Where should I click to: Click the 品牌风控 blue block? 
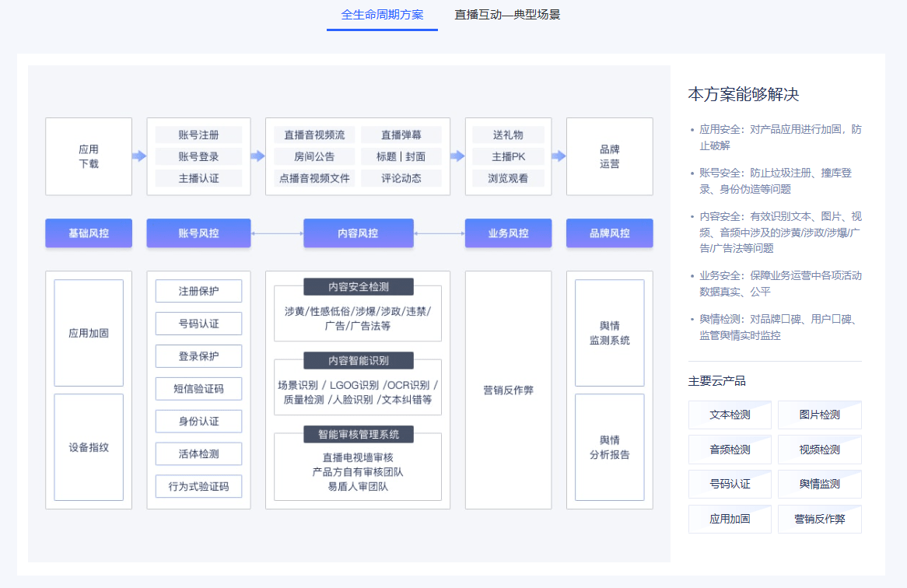click(609, 233)
